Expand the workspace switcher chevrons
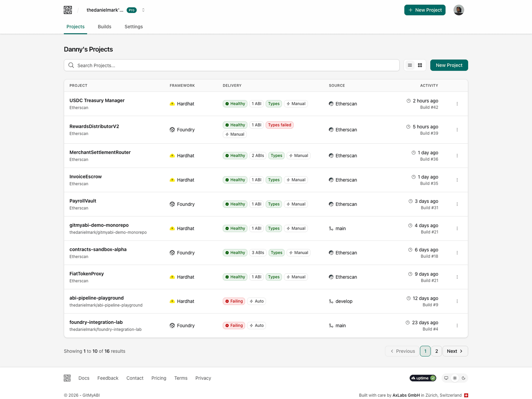The image size is (532, 399). point(143,10)
